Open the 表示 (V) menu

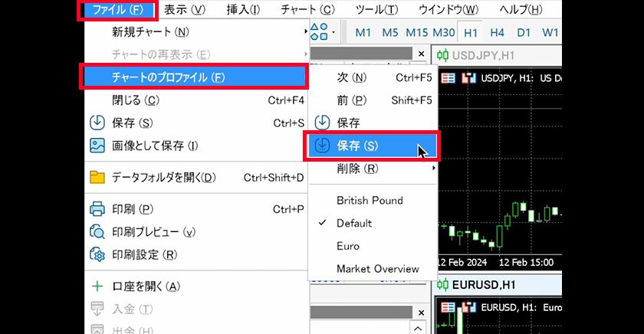click(185, 9)
